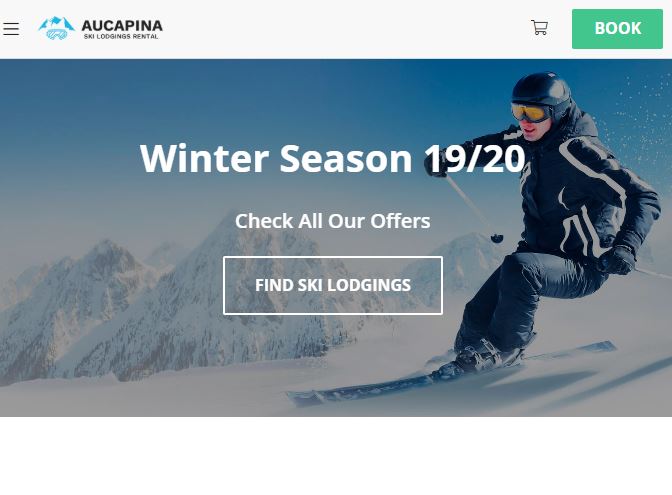Click the skier's gloved hand near the knee
The image size is (672, 495).
(616, 260)
